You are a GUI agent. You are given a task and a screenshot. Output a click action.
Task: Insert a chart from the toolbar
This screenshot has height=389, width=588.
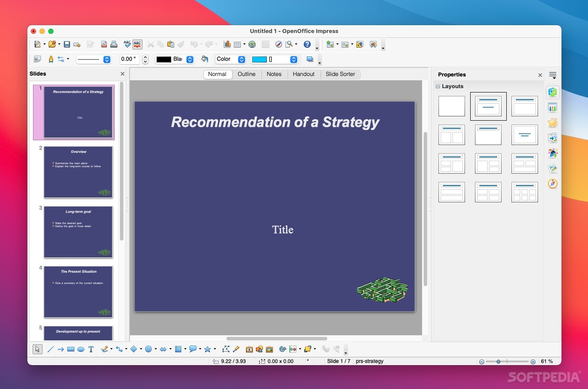click(227, 44)
